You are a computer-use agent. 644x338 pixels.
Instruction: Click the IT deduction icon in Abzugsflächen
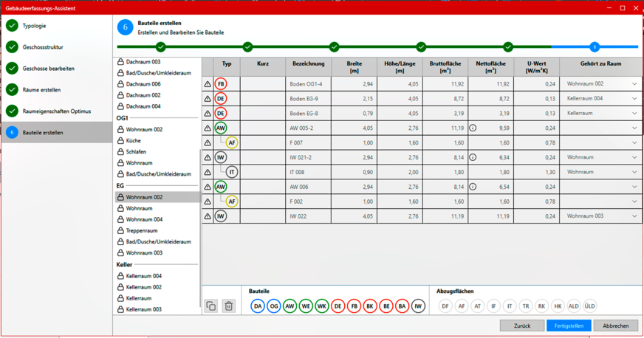click(510, 306)
